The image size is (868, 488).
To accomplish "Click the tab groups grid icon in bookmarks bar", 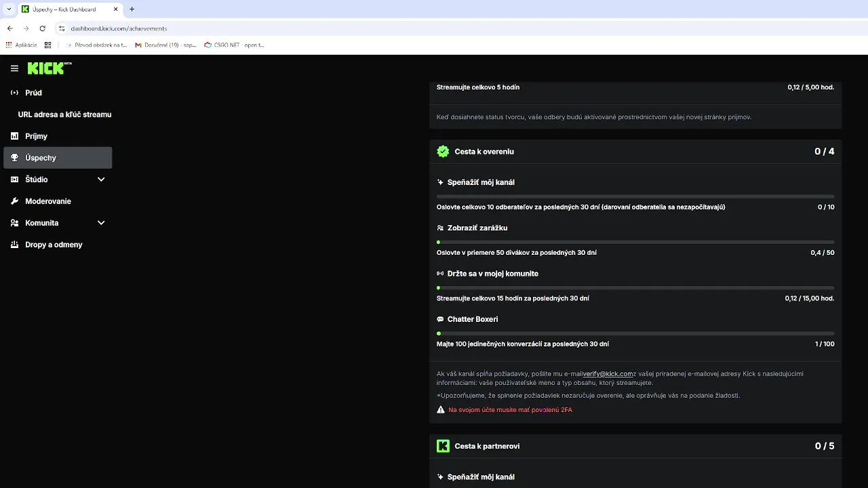I will pyautogui.click(x=47, y=45).
